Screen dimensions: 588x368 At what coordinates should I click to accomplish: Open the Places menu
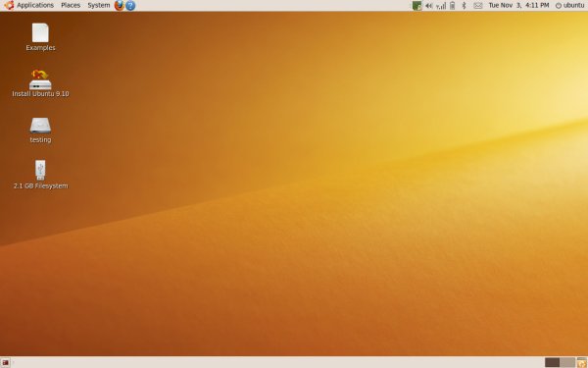tap(71, 5)
